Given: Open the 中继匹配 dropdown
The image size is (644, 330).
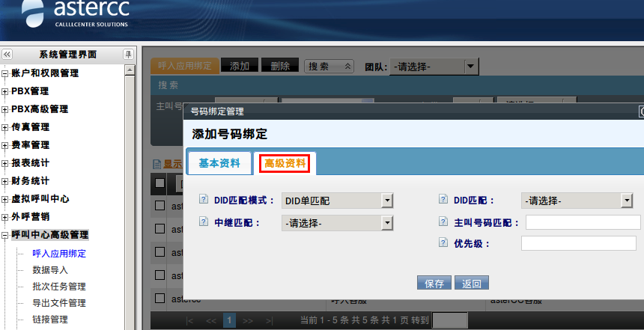Looking at the screenshot, I should point(338,222).
